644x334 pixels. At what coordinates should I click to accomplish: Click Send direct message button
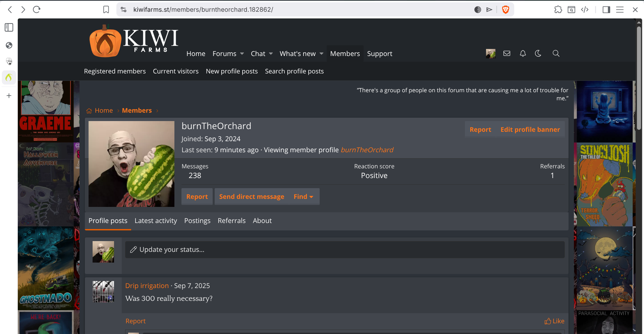click(252, 197)
